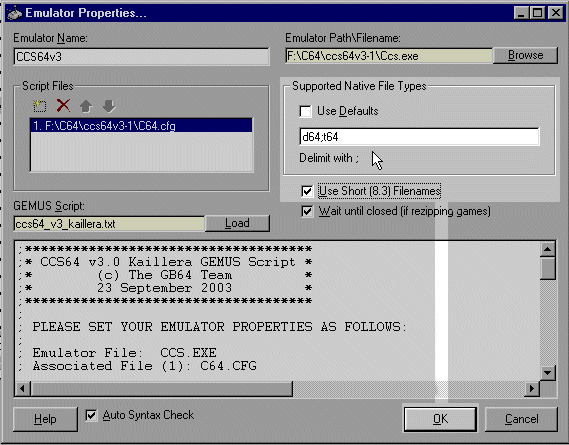
Task: Open the Help button
Action: tap(45, 419)
